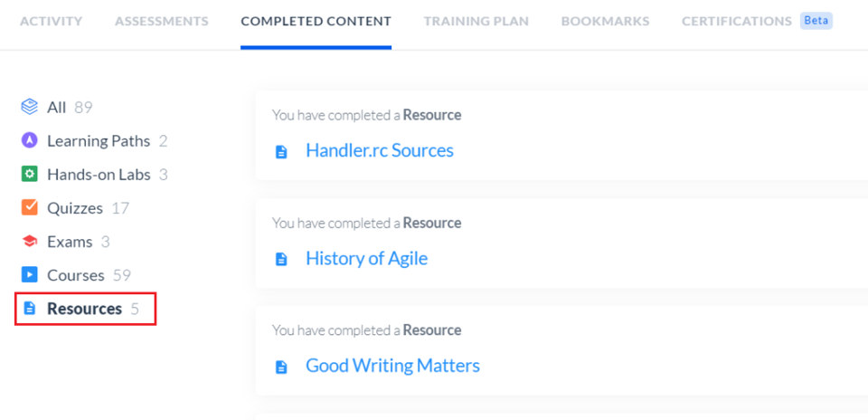Show All completed content items
This screenshot has height=420, width=868.
pyautogui.click(x=56, y=107)
